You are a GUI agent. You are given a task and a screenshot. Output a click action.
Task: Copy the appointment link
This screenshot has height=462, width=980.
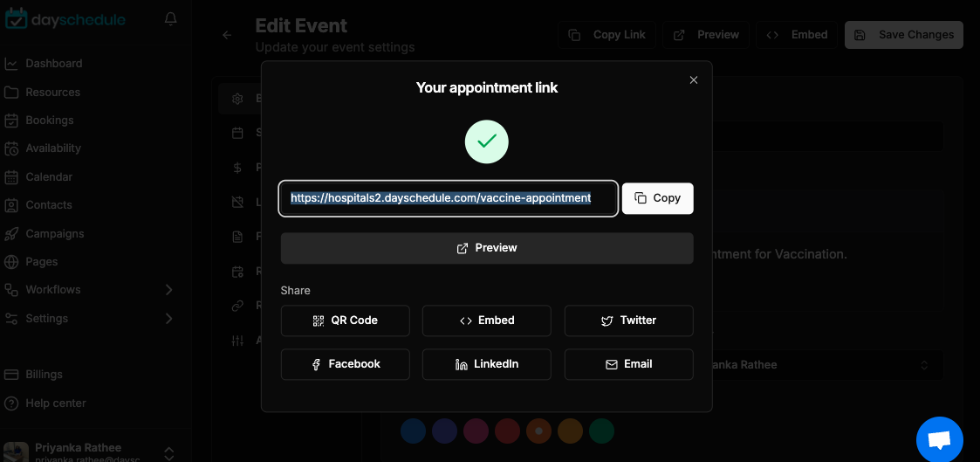point(657,198)
